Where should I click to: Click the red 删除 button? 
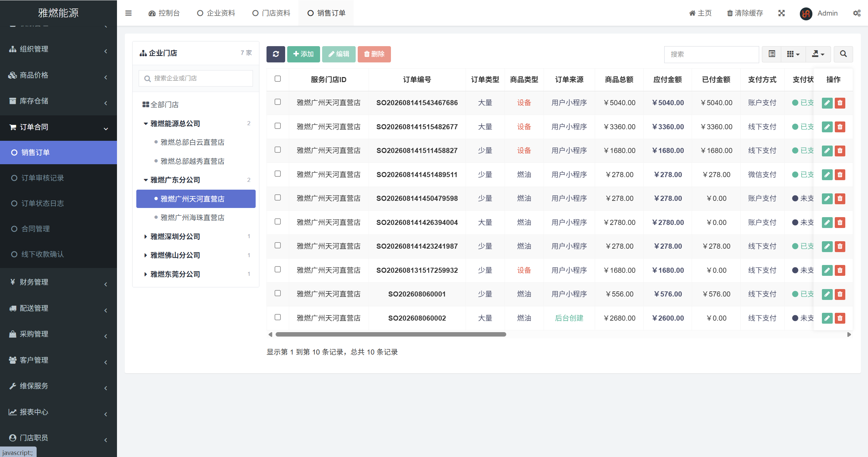click(x=374, y=54)
